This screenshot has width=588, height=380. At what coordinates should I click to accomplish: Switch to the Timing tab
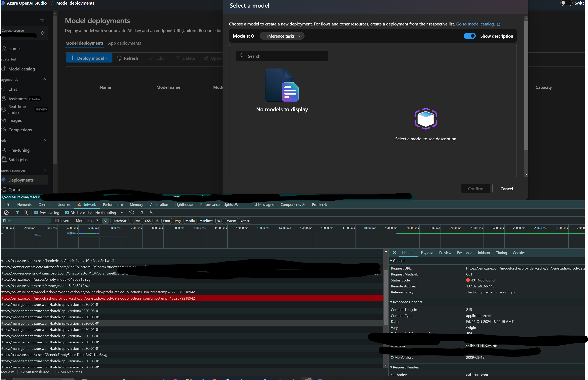[501, 253]
